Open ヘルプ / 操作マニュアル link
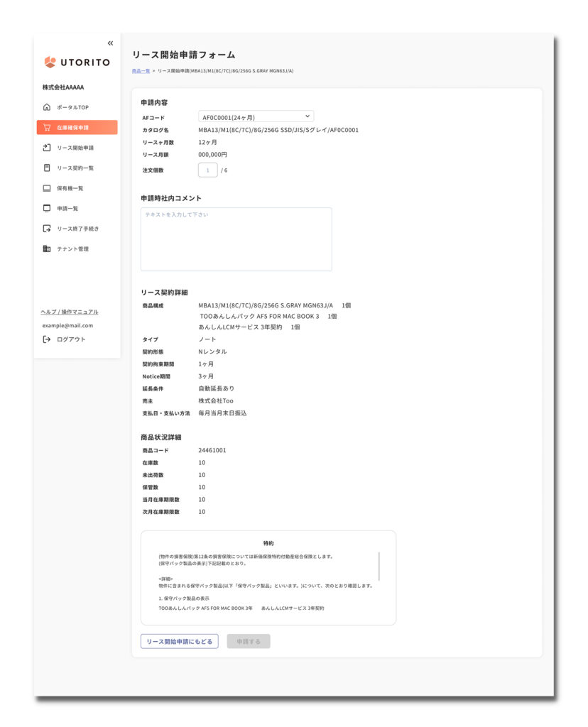 (70, 312)
